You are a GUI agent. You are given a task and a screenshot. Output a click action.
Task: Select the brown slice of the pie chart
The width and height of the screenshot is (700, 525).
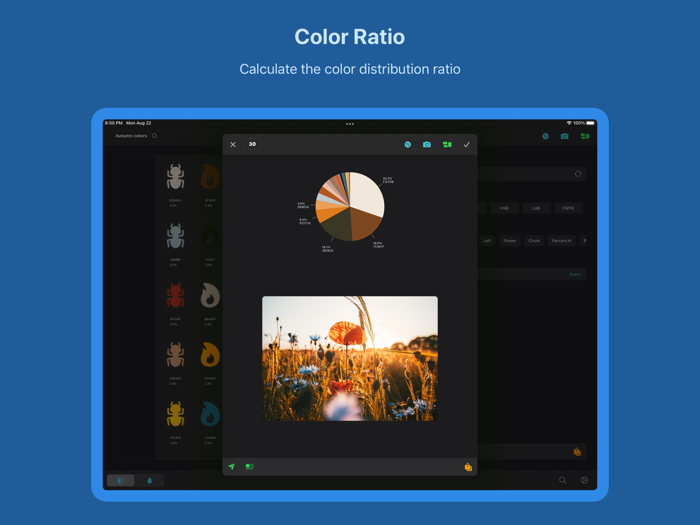(364, 224)
